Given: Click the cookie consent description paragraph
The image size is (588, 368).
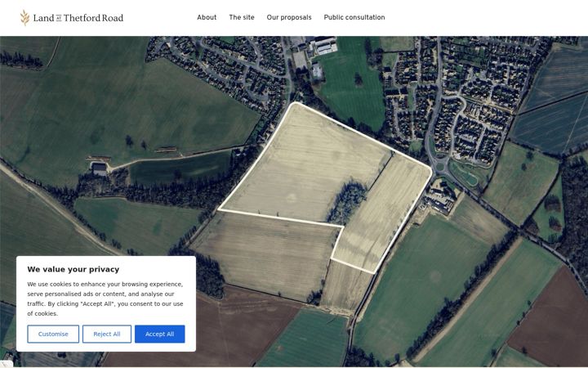Looking at the screenshot, I should click(105, 299).
